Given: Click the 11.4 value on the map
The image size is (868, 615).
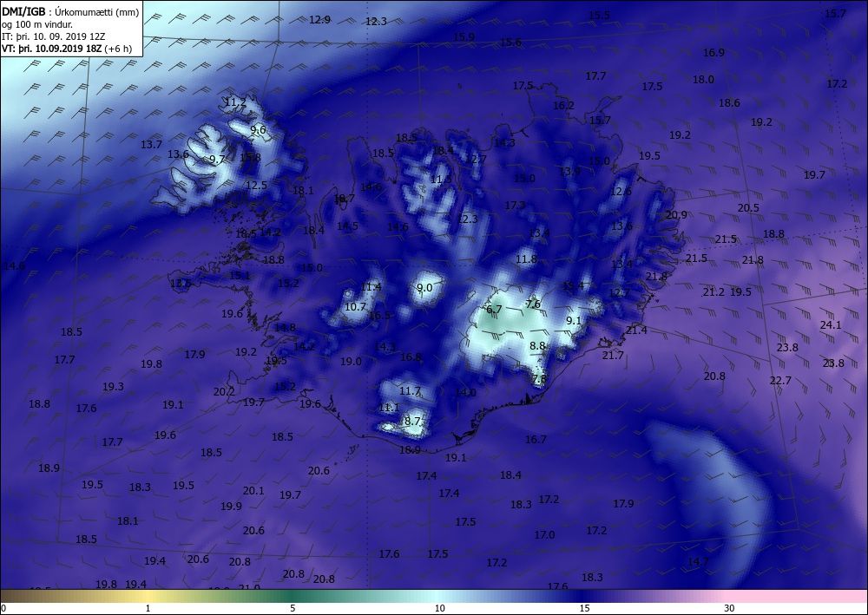Looking at the screenshot, I should pos(371,286).
